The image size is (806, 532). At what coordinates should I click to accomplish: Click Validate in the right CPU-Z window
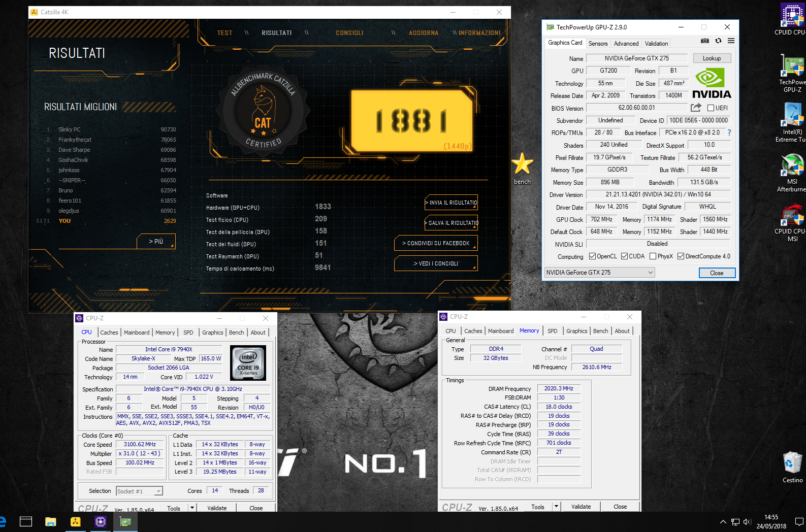[x=581, y=507]
